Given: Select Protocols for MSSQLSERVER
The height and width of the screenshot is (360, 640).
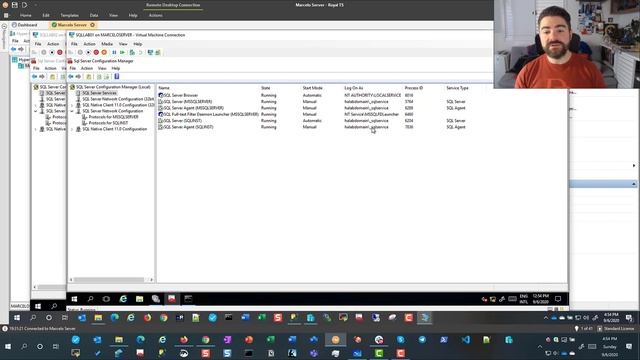Looking at the screenshot, I should (113, 117).
